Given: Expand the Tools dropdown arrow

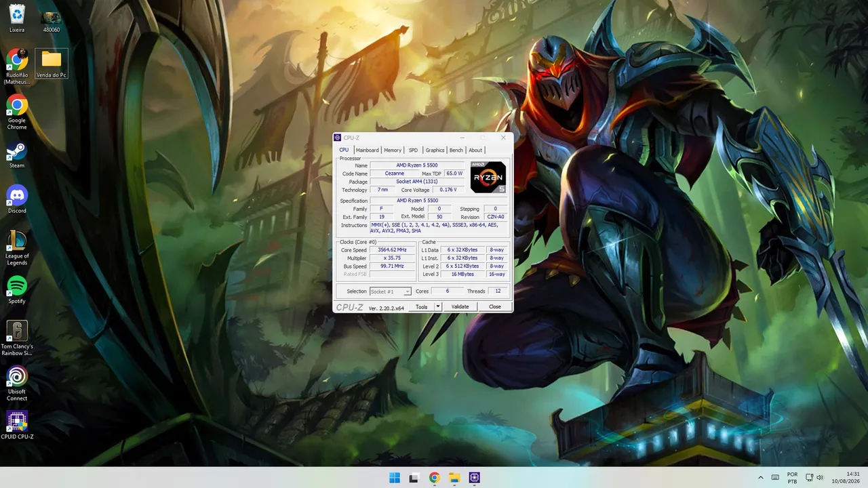Looking at the screenshot, I should tap(438, 306).
